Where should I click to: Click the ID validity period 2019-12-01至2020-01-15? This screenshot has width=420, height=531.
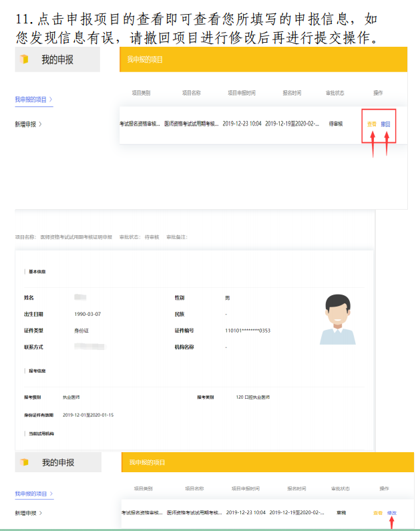coord(88,415)
